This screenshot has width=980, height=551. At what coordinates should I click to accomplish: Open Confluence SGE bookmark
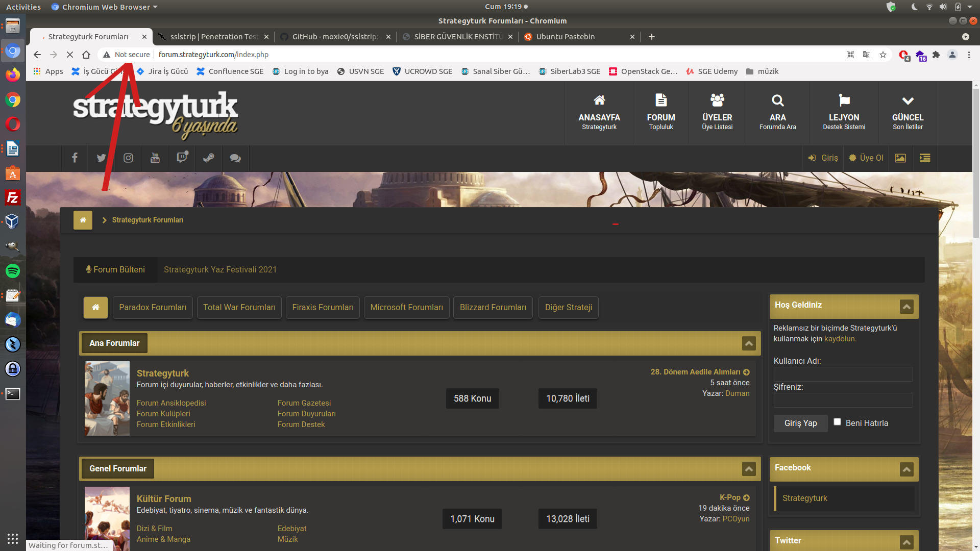point(230,71)
